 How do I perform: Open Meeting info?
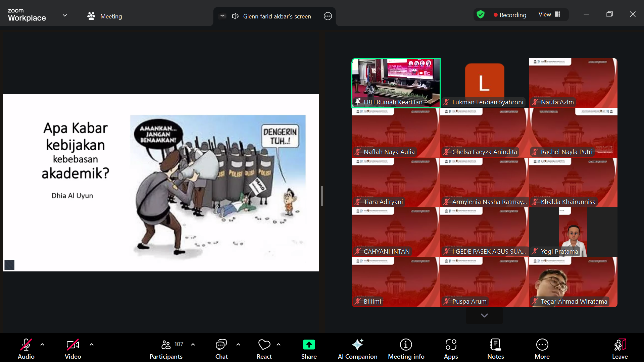406,349
